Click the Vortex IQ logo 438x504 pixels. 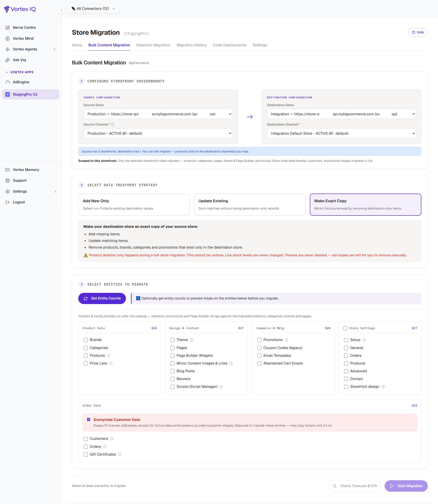[20, 9]
